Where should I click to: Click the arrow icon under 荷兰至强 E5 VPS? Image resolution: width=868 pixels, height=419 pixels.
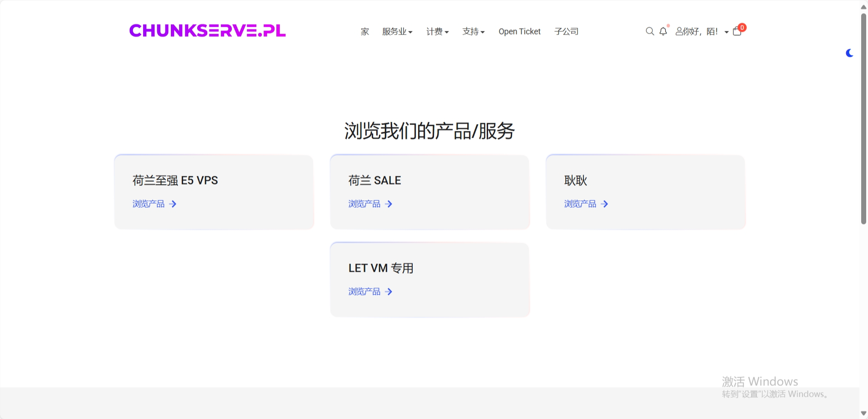coord(173,204)
